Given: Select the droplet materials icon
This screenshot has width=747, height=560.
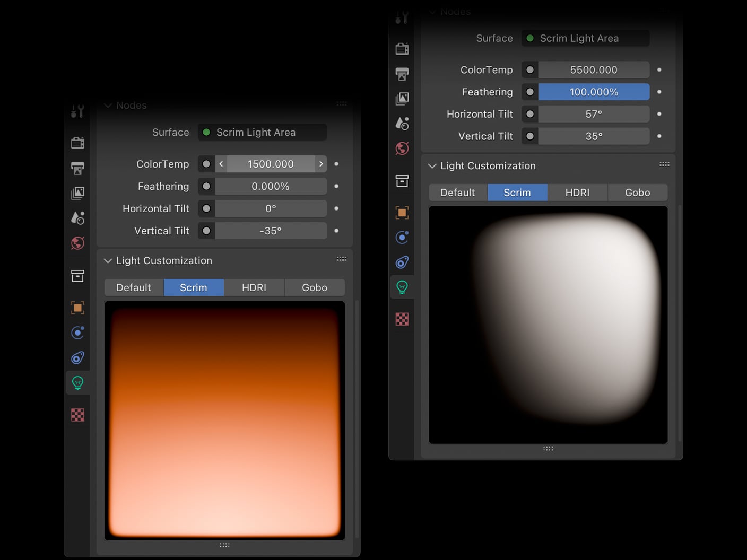Looking at the screenshot, I should pyautogui.click(x=78, y=218).
